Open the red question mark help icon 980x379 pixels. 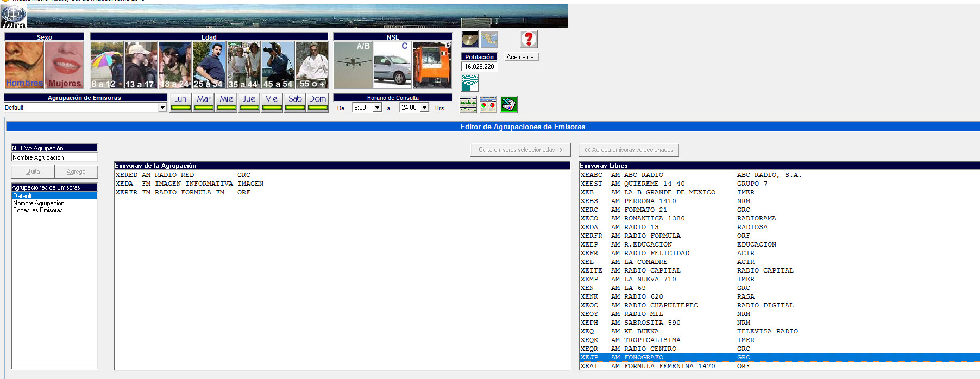pos(529,39)
